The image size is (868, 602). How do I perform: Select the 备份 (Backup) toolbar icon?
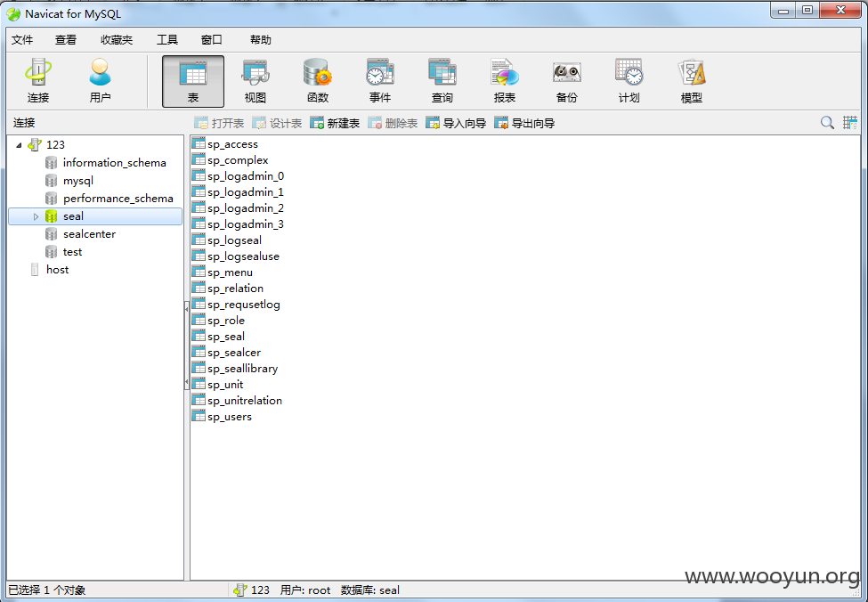567,81
